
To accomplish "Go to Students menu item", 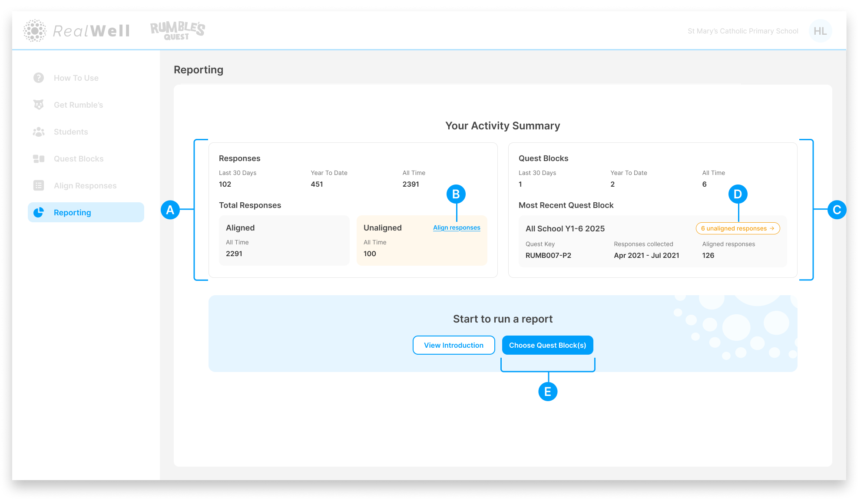I will pyautogui.click(x=71, y=132).
